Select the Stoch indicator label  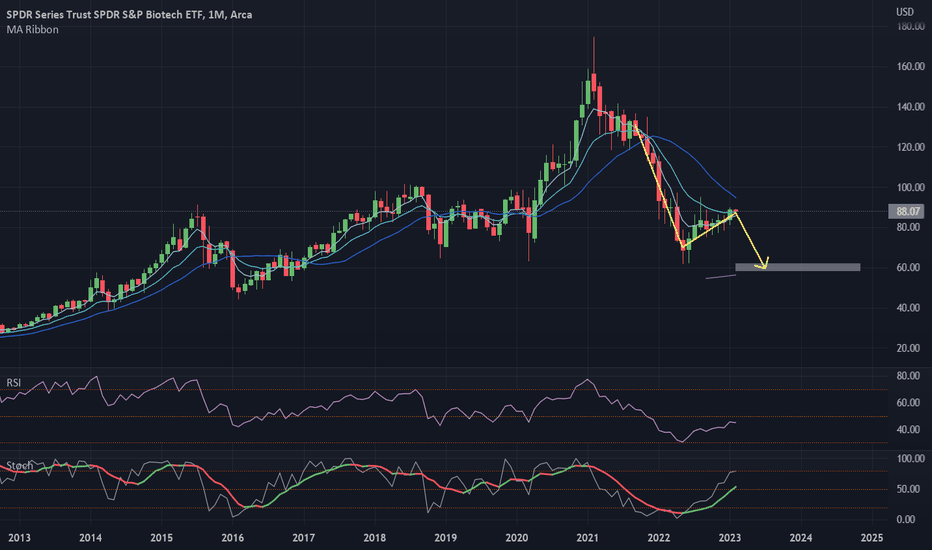[20, 465]
